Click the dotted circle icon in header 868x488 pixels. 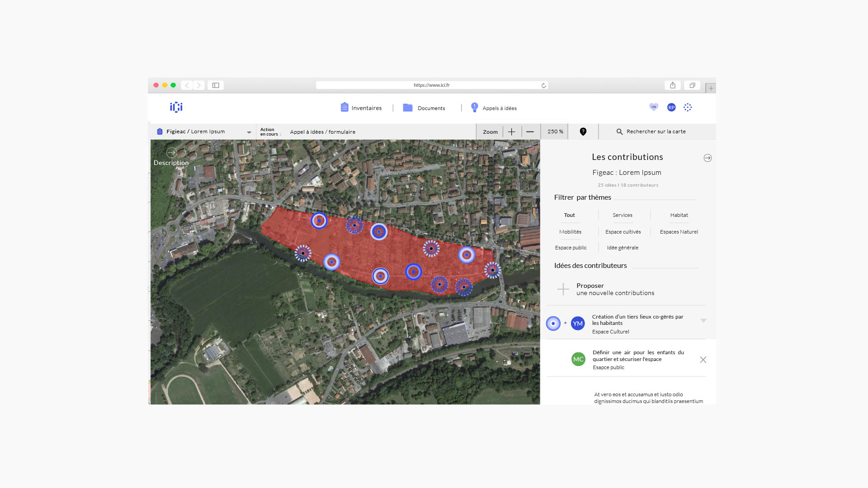pyautogui.click(x=688, y=107)
